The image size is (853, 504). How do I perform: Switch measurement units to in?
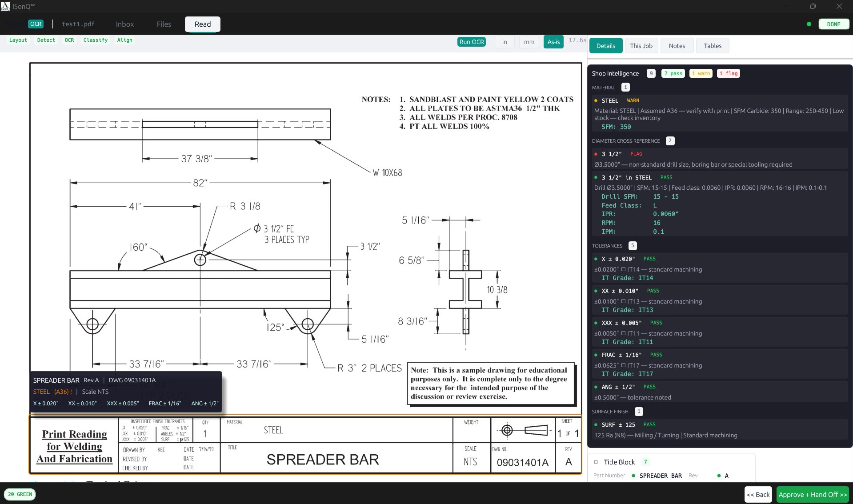tap(504, 42)
